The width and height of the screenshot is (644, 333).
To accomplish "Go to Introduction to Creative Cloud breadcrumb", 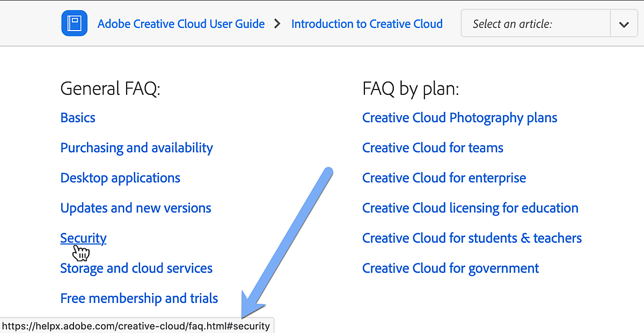I will tap(367, 24).
